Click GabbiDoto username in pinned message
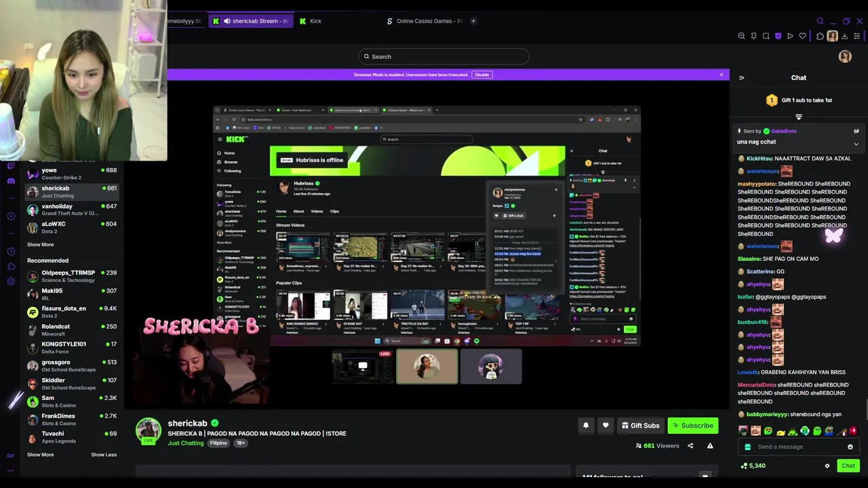 coord(783,131)
